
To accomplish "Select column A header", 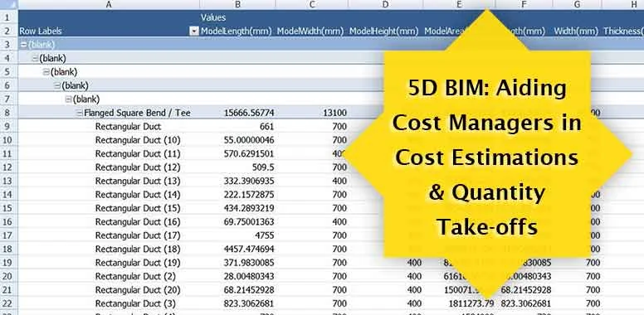I will (109, 4).
